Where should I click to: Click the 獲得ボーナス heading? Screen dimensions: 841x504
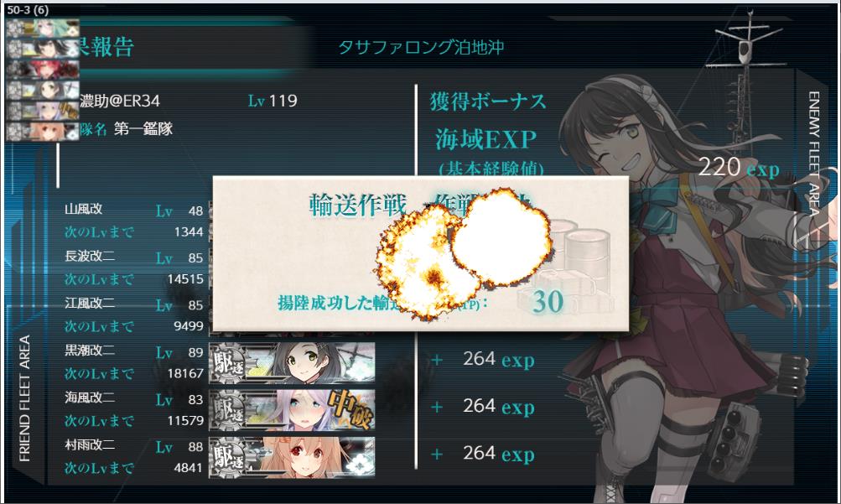tap(488, 101)
